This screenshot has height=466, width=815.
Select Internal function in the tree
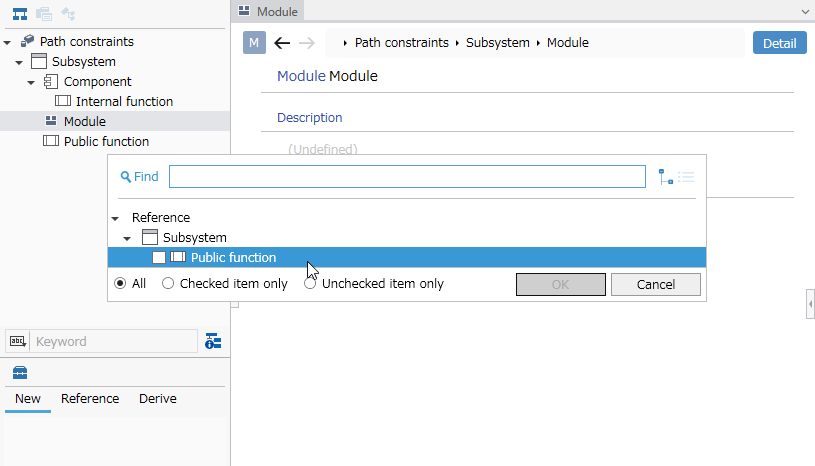[x=124, y=101]
